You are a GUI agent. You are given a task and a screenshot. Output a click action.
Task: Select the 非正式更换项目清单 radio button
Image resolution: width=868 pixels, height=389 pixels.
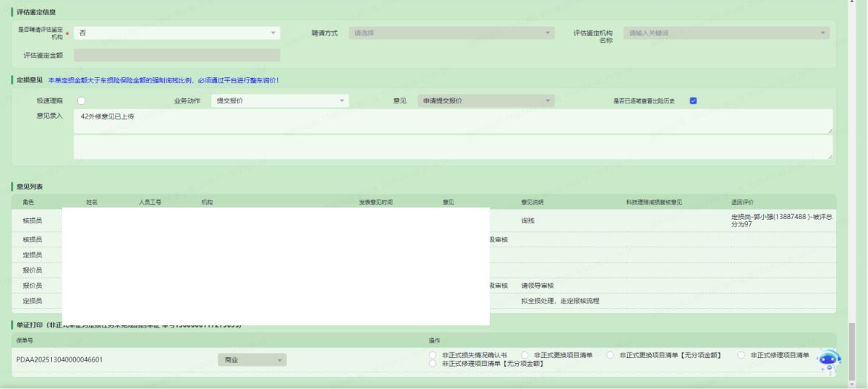coord(525,355)
